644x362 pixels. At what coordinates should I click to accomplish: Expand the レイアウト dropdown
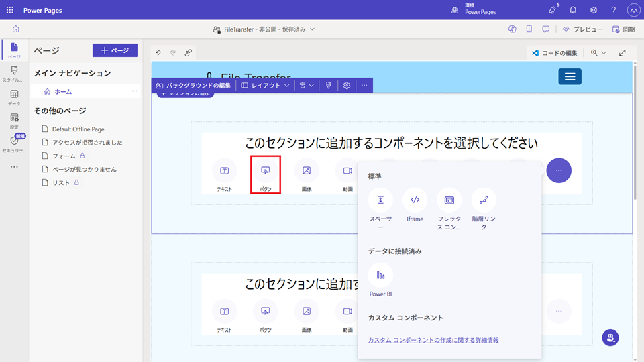tap(266, 86)
